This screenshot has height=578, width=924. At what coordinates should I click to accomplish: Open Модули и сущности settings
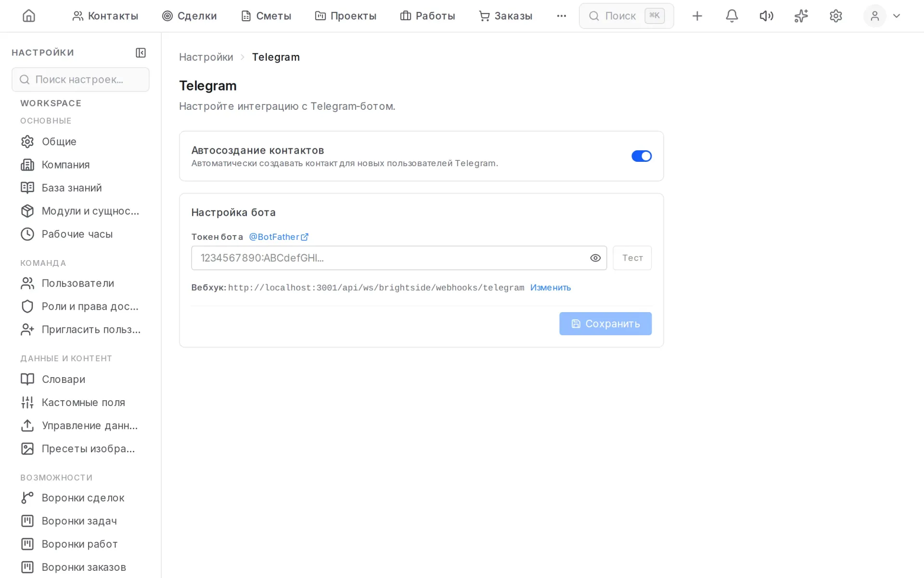point(80,211)
